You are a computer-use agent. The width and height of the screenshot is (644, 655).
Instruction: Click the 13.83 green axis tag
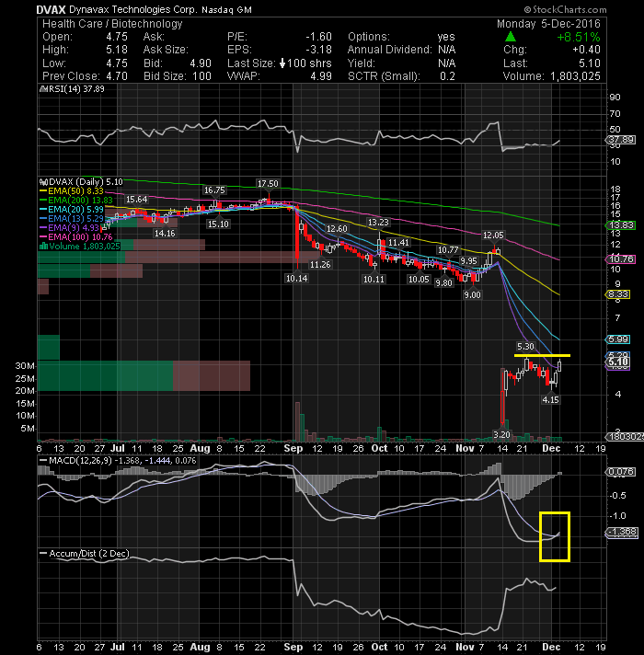tap(621, 225)
